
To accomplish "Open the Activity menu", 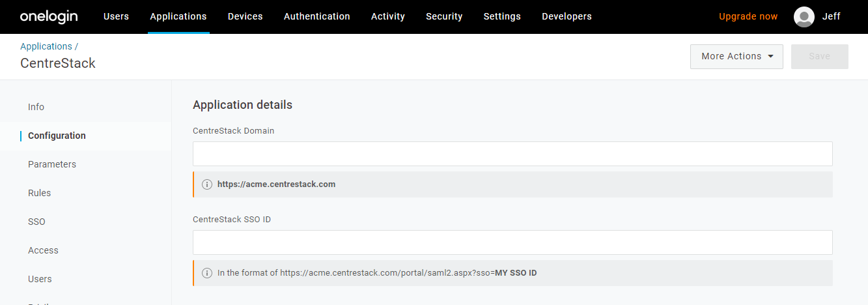I will pos(388,17).
